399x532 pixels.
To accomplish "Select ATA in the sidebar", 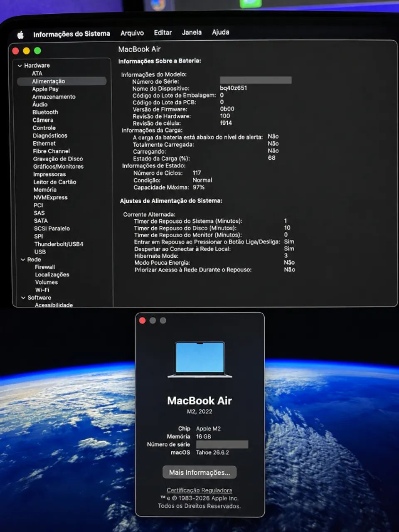I will (x=37, y=73).
